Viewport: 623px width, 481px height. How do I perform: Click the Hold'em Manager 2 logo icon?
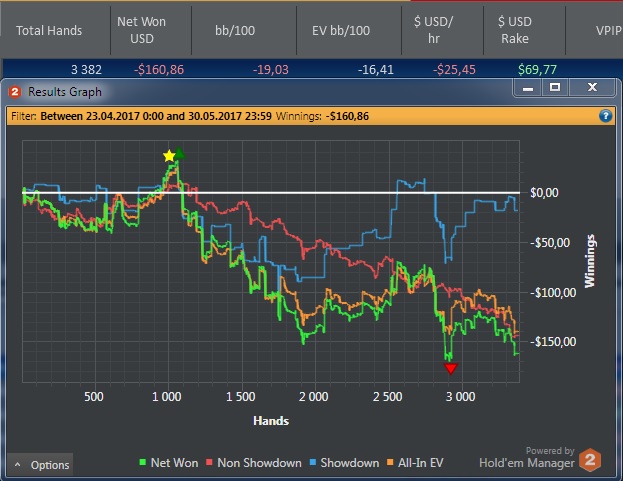590,460
